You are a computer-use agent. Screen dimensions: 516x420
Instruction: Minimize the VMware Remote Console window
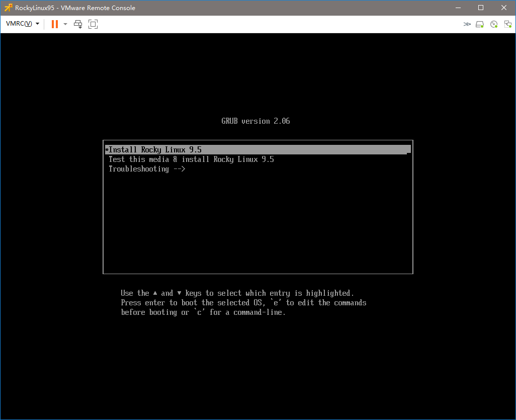click(458, 8)
